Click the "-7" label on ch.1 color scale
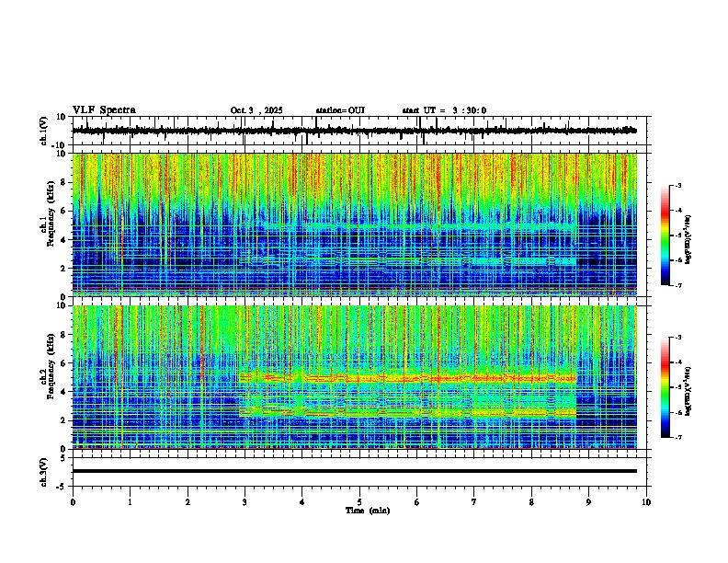 point(677,286)
